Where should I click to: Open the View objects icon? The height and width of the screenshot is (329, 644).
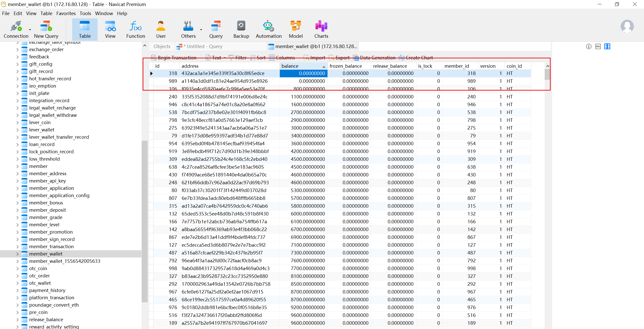click(110, 29)
